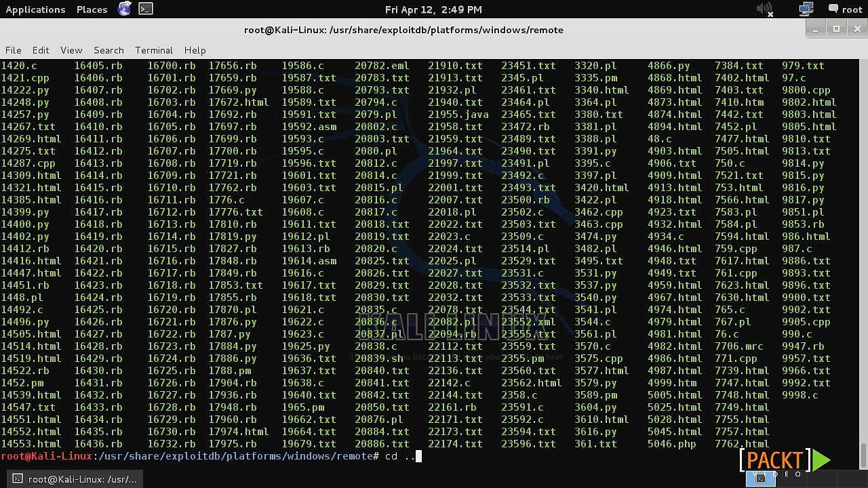
Task: Click the file name 20782.eml
Action: (x=382, y=66)
